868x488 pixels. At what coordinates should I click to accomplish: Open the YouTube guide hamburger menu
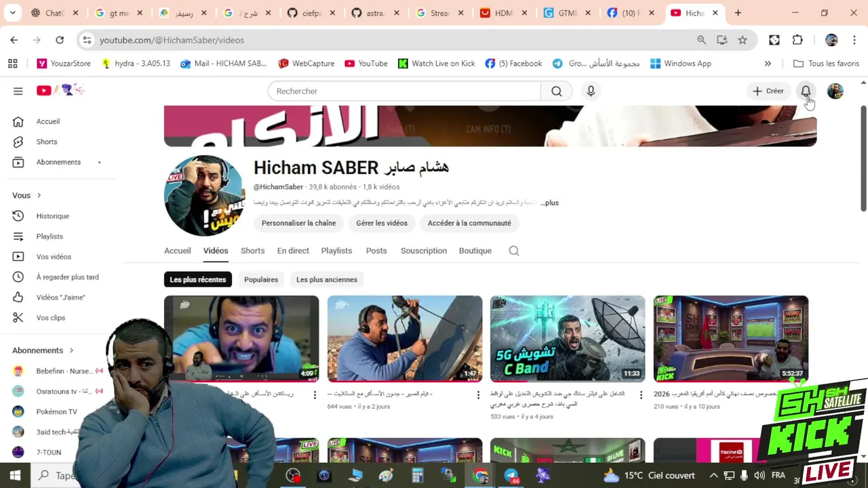(18, 91)
